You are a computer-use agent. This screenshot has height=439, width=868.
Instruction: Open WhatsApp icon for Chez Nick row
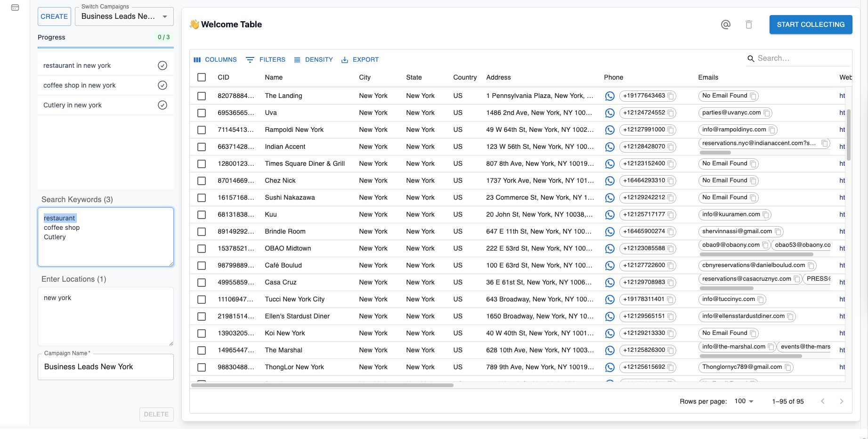tap(610, 181)
